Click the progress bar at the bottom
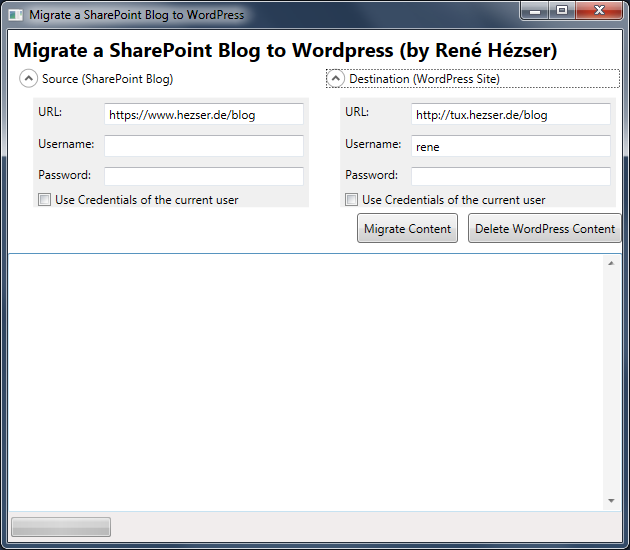 (x=61, y=527)
